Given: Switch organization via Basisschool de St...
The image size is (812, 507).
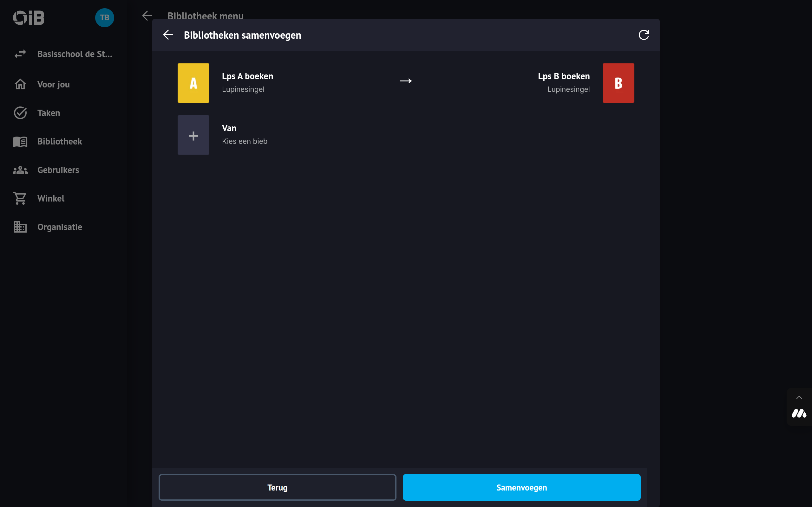Looking at the screenshot, I should (75, 54).
